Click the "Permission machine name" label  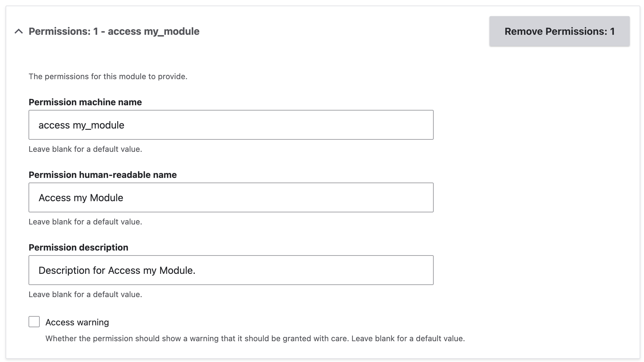tap(85, 102)
